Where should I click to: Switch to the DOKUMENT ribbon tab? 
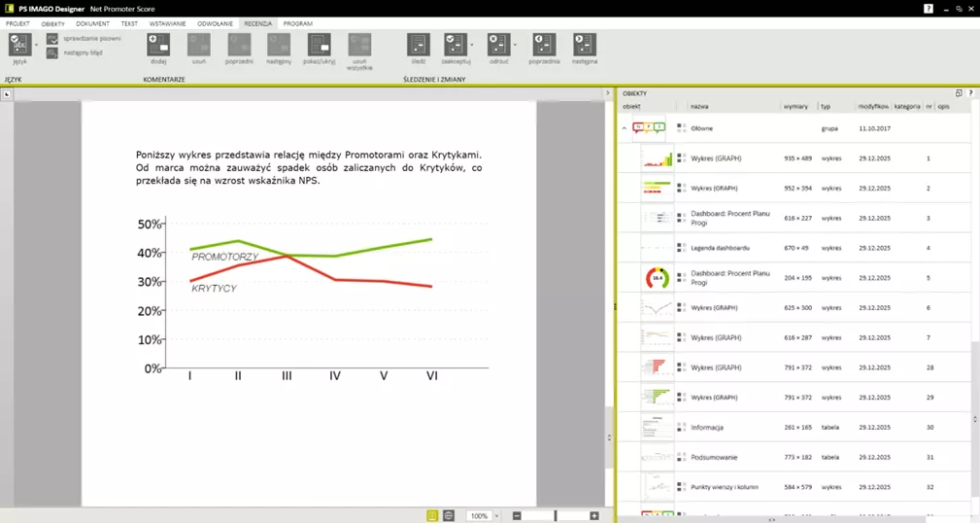point(92,22)
